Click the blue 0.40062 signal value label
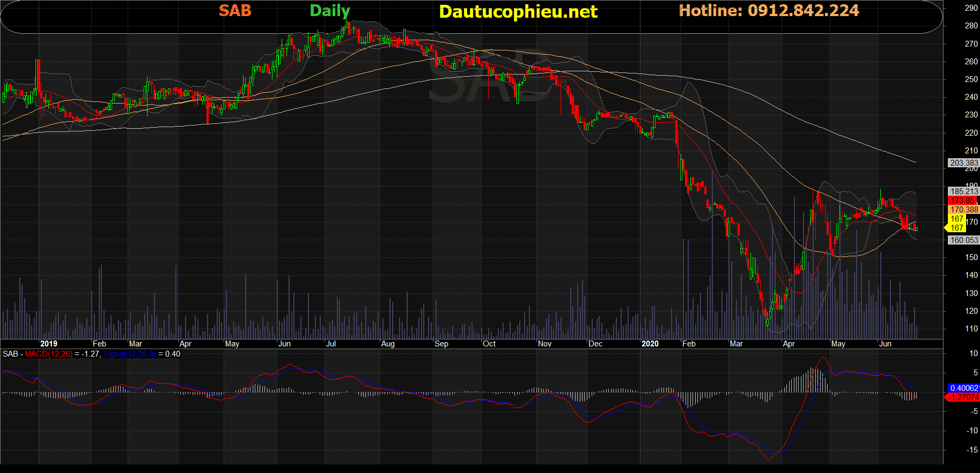The height and width of the screenshot is (473, 980). [963, 388]
